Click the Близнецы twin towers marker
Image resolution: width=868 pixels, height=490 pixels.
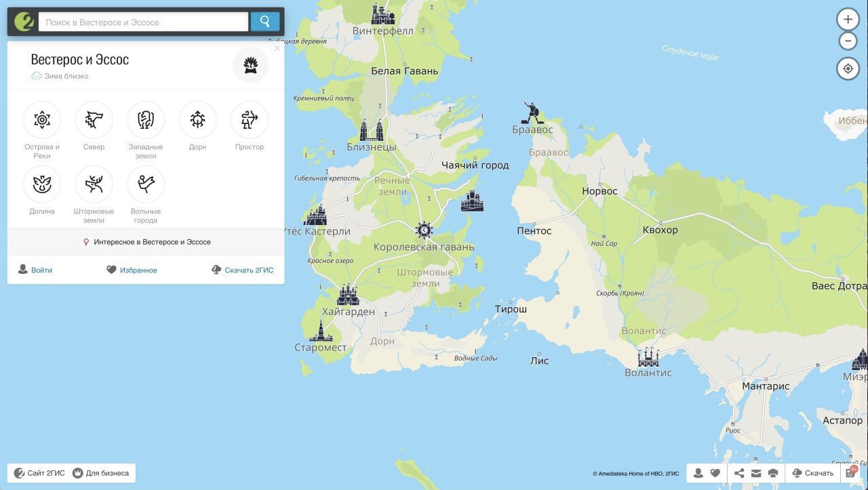(x=372, y=130)
